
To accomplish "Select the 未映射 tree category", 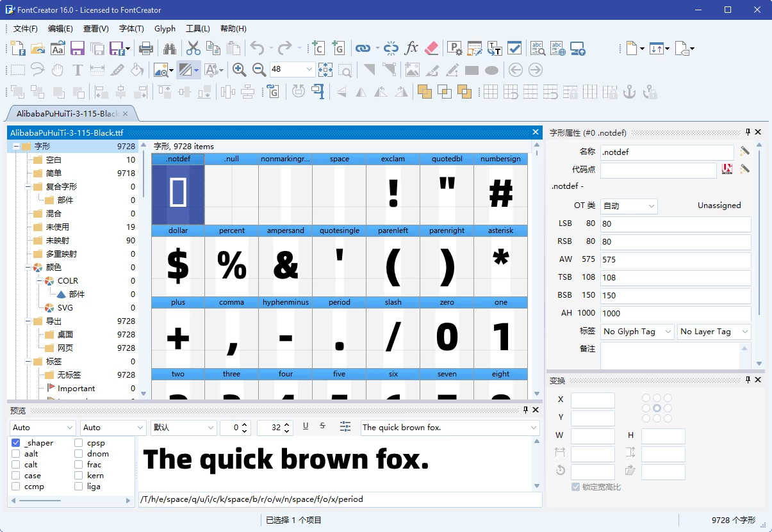I will click(x=57, y=241).
